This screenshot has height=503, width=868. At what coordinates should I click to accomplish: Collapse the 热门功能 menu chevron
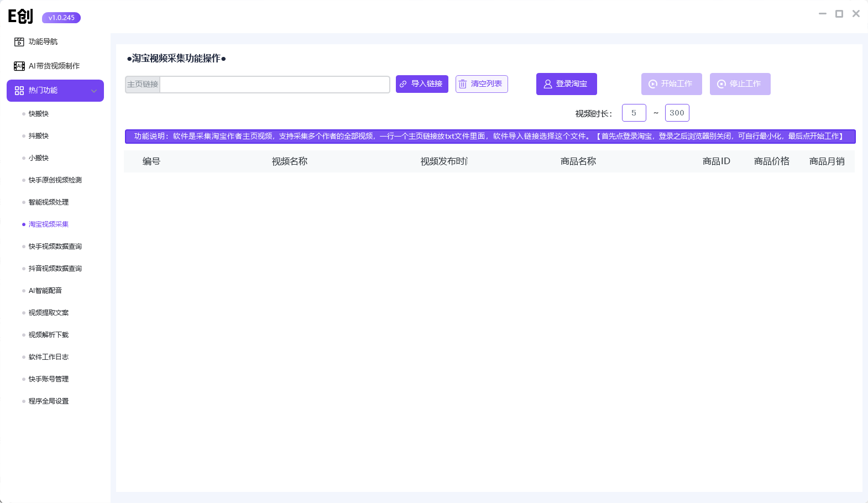[x=94, y=91]
